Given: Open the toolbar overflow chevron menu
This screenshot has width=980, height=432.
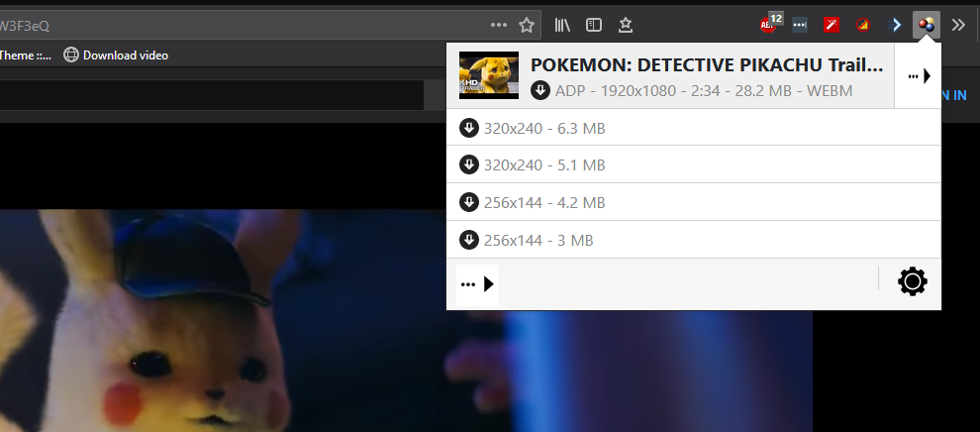Looking at the screenshot, I should 958,25.
